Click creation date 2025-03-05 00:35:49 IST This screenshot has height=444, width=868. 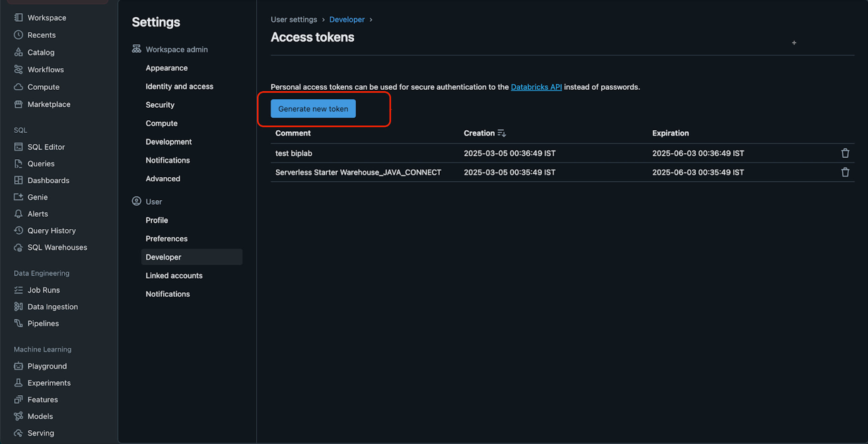tap(509, 172)
